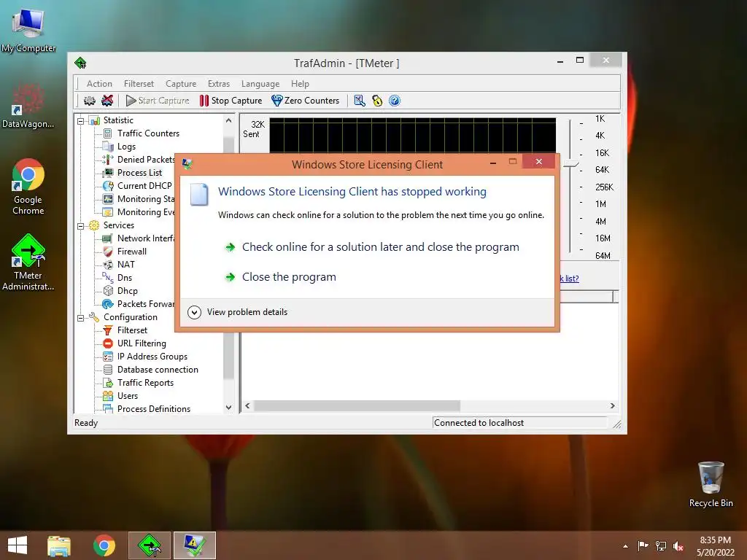Click the Process List icon in tree
The image size is (747, 560).
pyautogui.click(x=108, y=173)
